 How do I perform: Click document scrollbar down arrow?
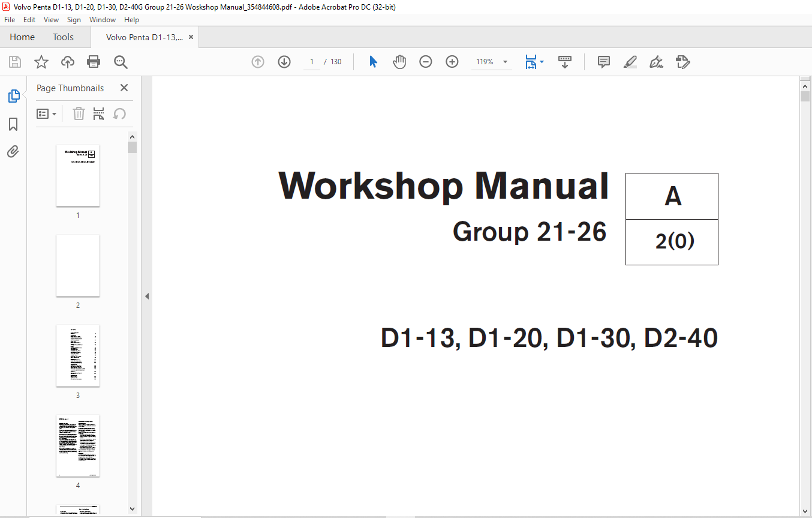tap(805, 510)
